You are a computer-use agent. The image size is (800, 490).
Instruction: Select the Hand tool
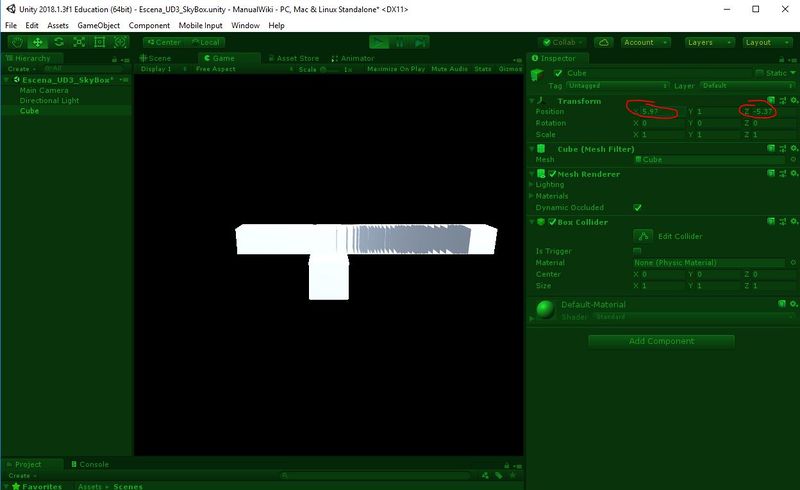click(x=17, y=42)
